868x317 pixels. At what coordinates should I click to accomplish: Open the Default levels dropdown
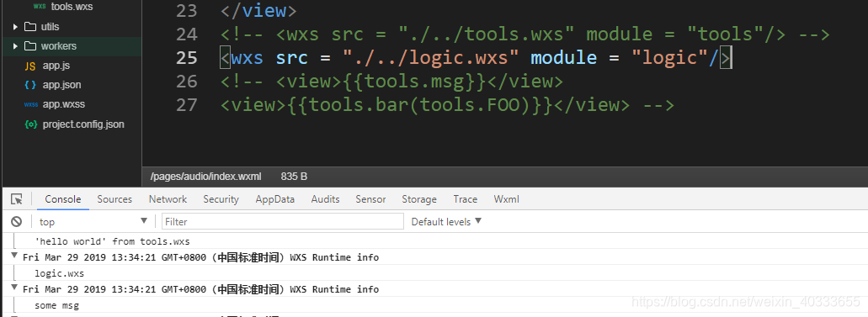(446, 222)
